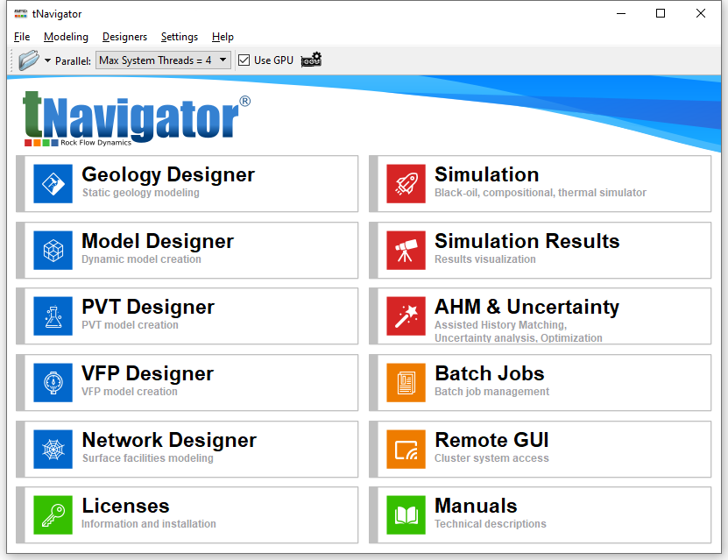728x560 pixels.
Task: Click the VFP Designer gauge icon
Action: 53,383
